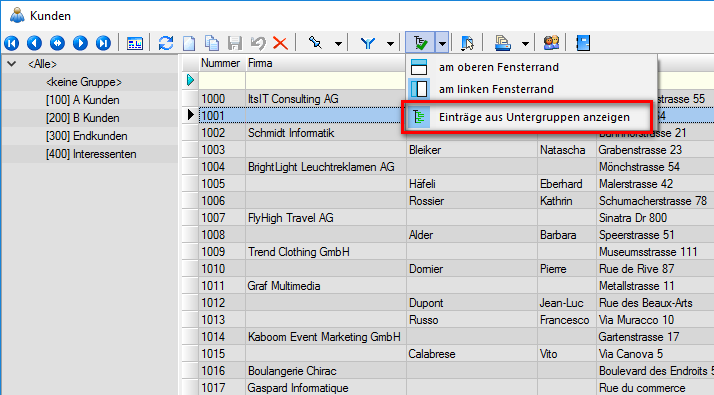Open the filter dropdown arrow
Viewport: 714px width, 395px height.
390,44
